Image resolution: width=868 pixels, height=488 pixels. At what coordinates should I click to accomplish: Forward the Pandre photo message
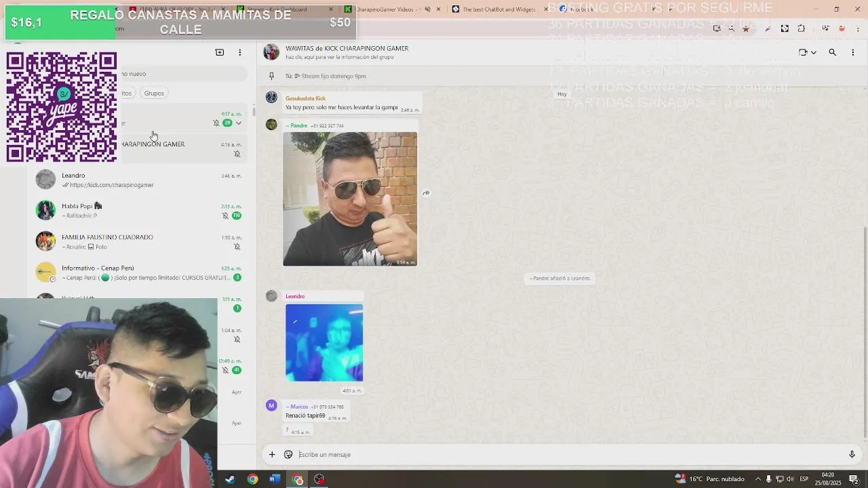pyautogui.click(x=426, y=193)
